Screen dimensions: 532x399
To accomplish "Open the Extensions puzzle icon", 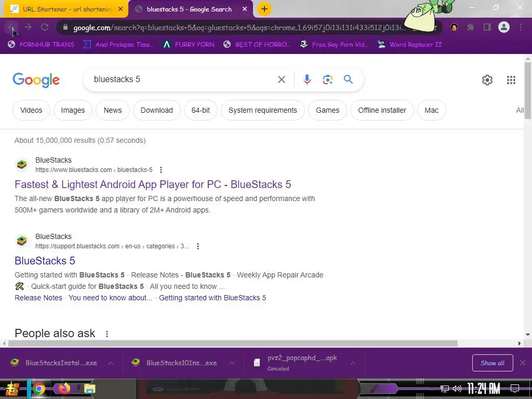I will pyautogui.click(x=471, y=27).
